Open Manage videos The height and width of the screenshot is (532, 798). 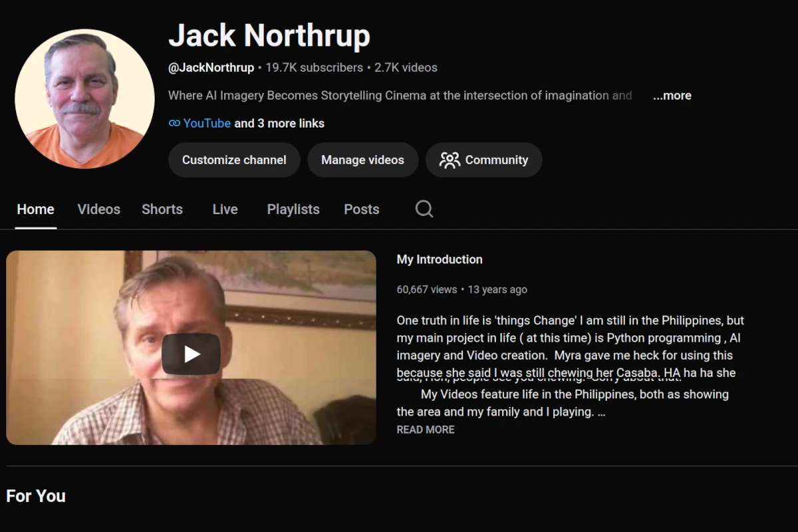coord(362,160)
